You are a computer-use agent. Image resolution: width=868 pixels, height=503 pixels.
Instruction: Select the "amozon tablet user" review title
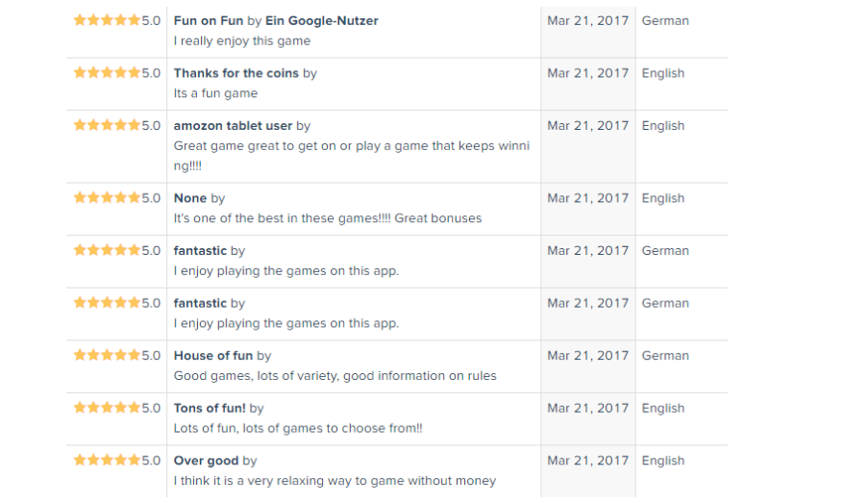pos(233,126)
